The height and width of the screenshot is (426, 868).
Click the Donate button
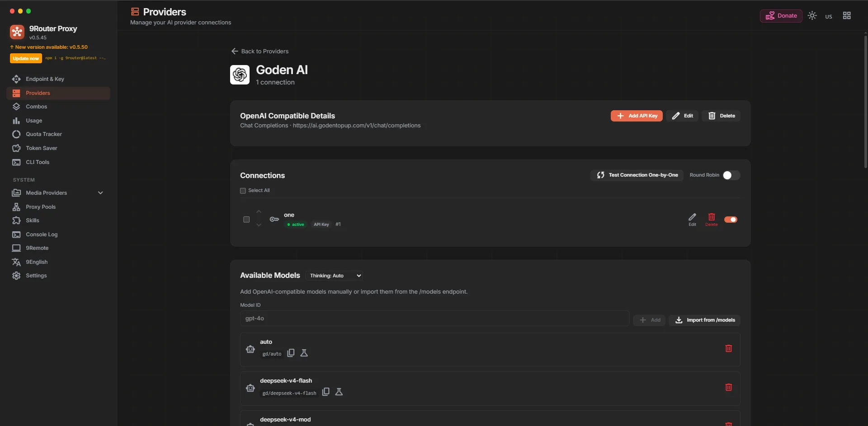[781, 16]
